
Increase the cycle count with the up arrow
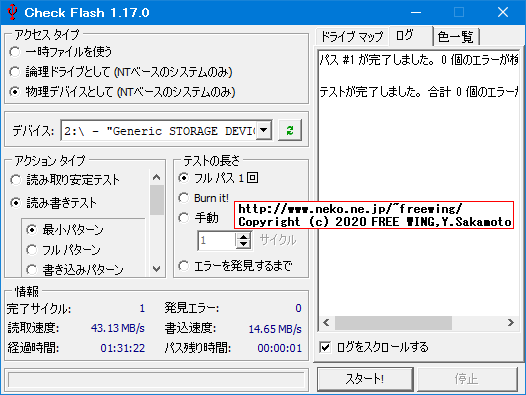coord(244,236)
